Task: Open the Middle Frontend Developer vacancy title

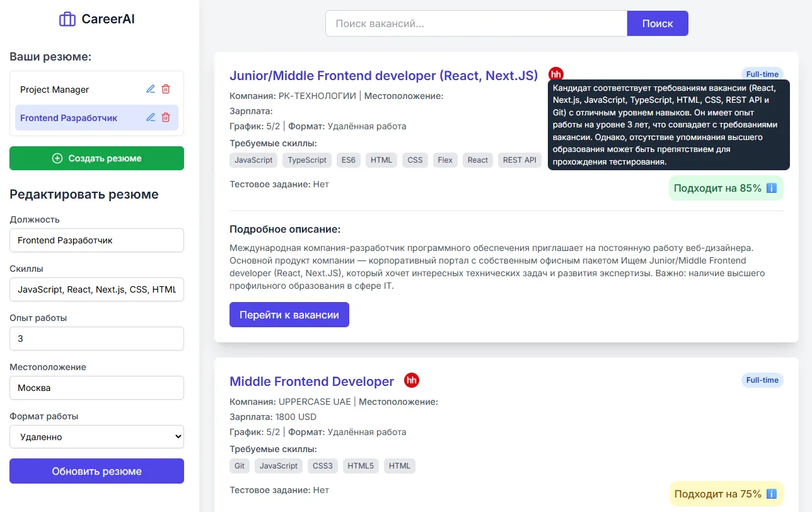Action: click(311, 381)
